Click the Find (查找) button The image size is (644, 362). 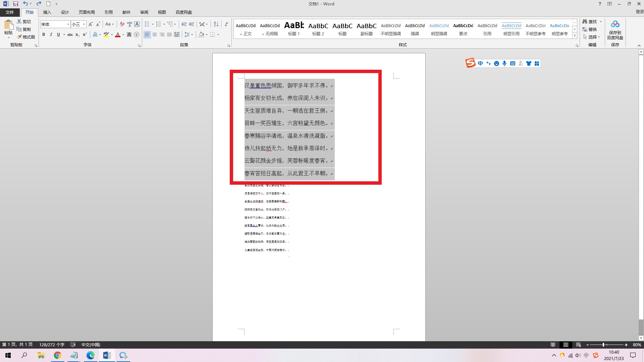590,21
